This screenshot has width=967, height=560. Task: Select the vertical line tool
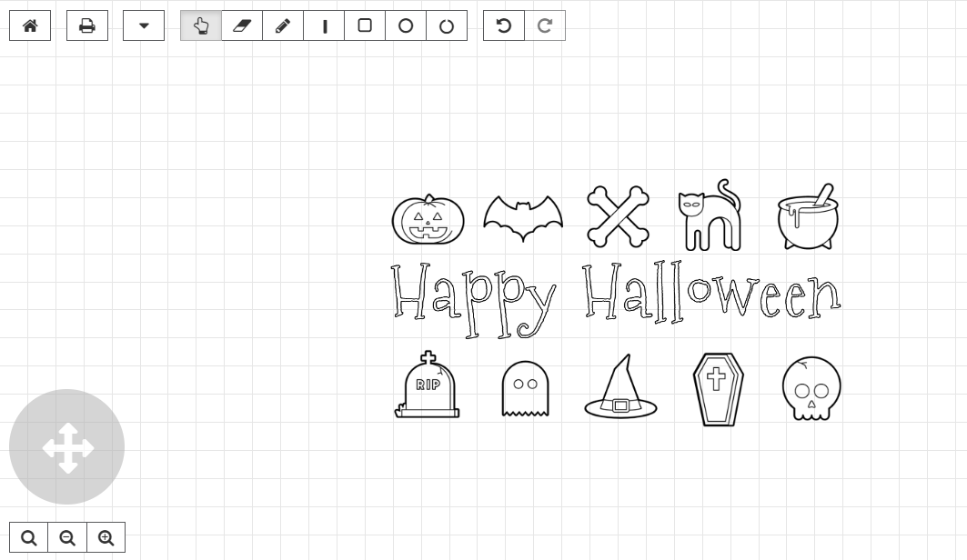[x=324, y=25]
